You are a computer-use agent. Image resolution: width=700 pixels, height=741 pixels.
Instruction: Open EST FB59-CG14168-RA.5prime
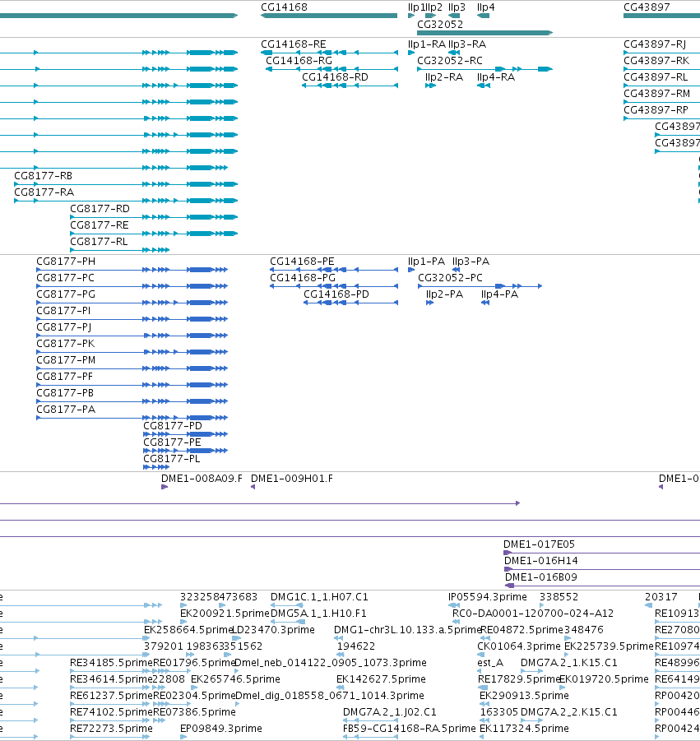click(410, 728)
